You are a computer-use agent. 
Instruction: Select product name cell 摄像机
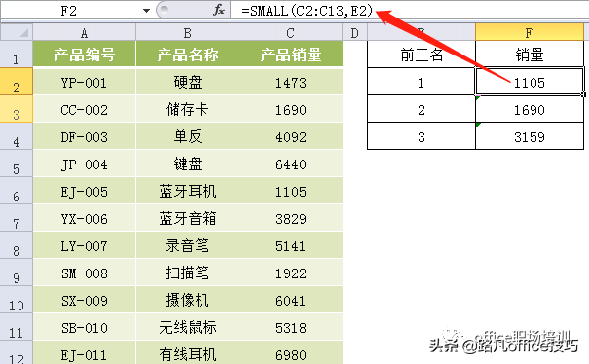pyautogui.click(x=188, y=300)
